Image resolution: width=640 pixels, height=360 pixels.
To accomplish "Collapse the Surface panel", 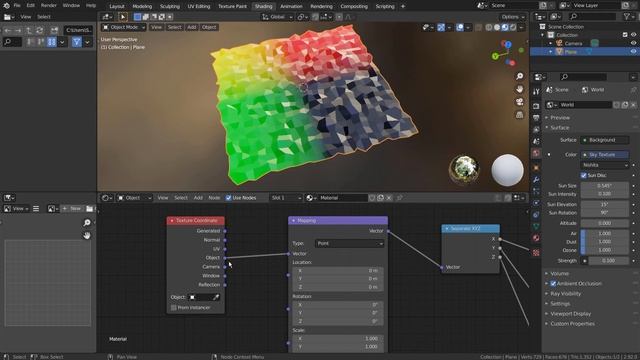I will tap(559, 128).
